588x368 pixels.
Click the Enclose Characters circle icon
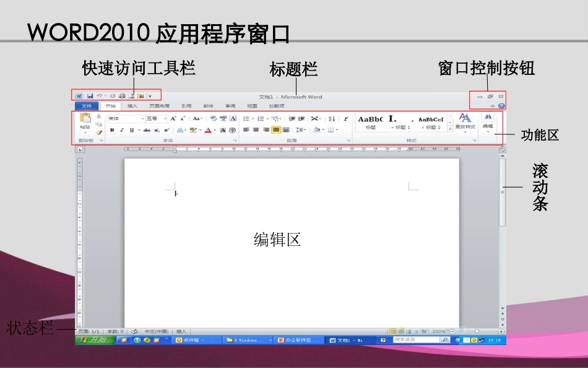(x=233, y=130)
